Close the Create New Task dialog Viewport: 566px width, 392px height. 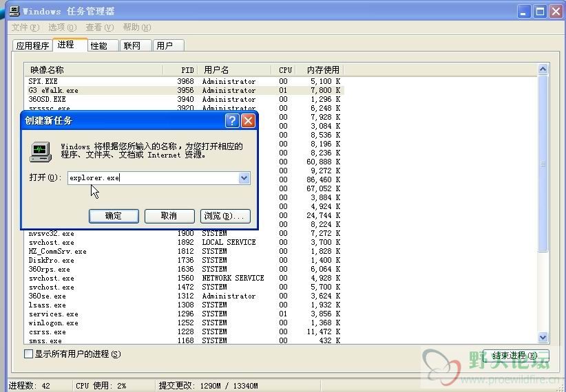tap(248, 120)
